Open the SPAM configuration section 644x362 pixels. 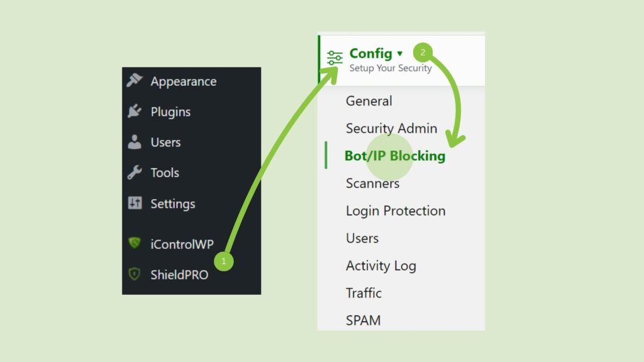363,320
